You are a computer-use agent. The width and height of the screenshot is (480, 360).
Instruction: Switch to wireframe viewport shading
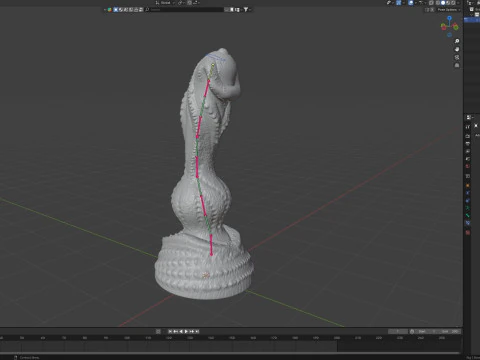point(437,3)
